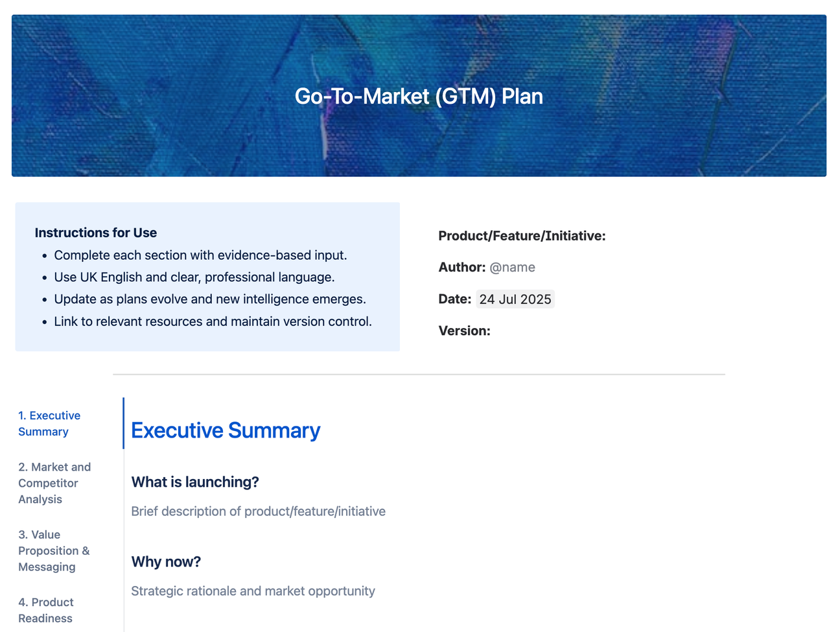This screenshot has height=632, width=840.
Task: Click the "Why now?" subheading
Action: pyautogui.click(x=166, y=561)
